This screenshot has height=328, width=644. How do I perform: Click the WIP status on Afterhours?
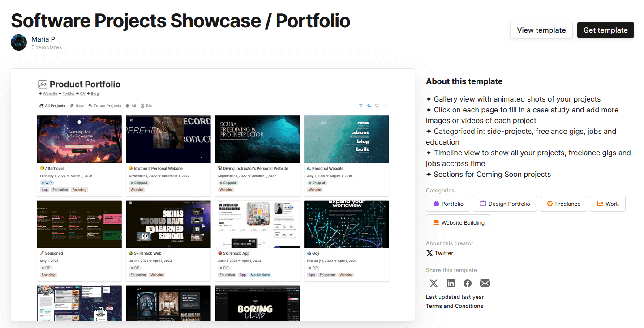(x=47, y=183)
